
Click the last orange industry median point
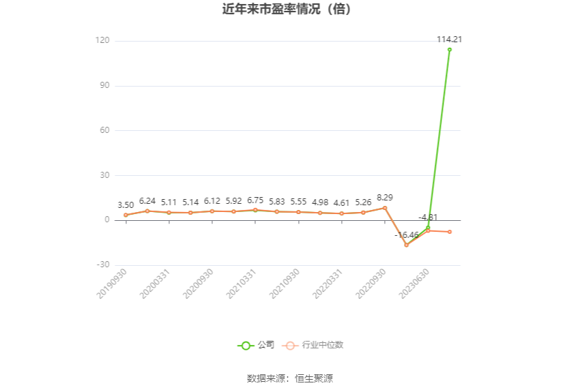coord(450,232)
